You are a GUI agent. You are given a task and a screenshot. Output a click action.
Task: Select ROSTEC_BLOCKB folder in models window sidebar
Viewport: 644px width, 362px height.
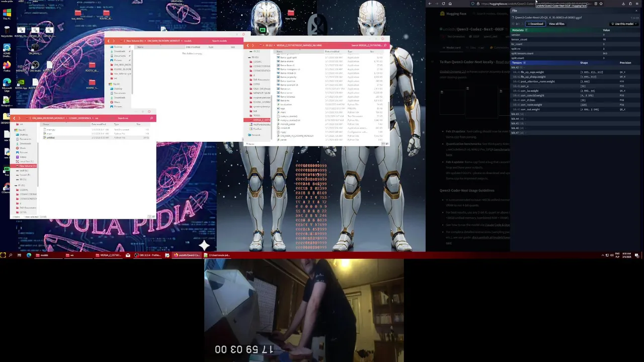click(121, 69)
